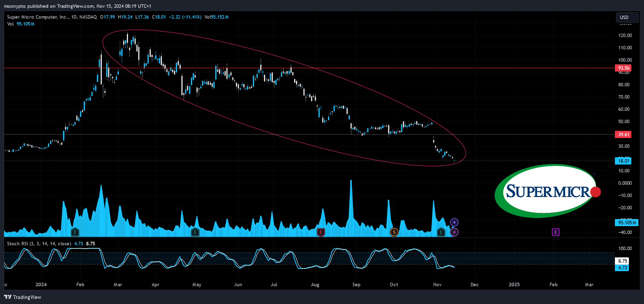
Task: Click the 18.01 current price label
Action: point(623,161)
